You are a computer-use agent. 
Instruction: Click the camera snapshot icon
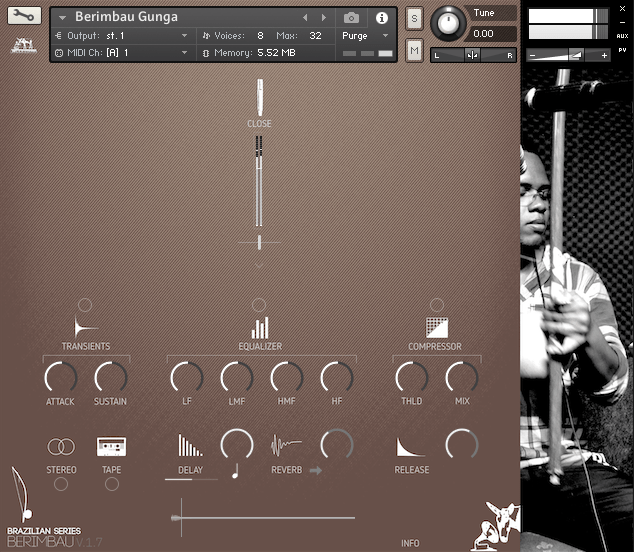coord(351,18)
